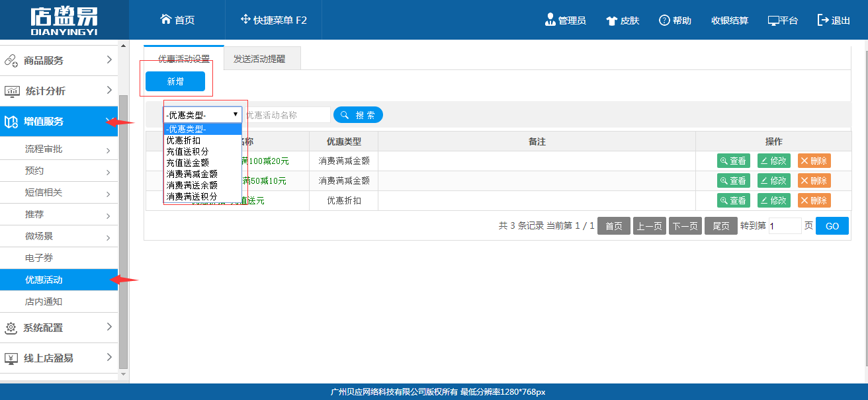The height and width of the screenshot is (400, 868).
Task: Delete the 满50减10元 activity
Action: point(814,180)
